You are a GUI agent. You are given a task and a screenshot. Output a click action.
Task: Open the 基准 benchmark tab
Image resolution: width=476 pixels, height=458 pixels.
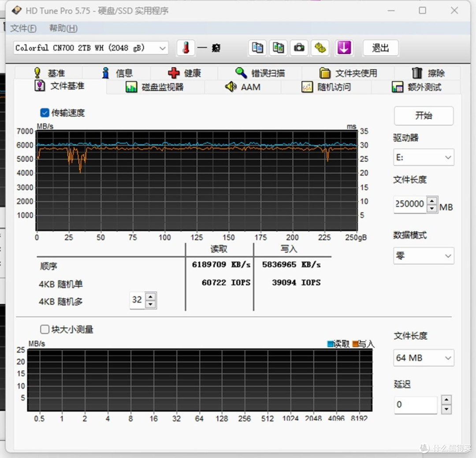49,73
